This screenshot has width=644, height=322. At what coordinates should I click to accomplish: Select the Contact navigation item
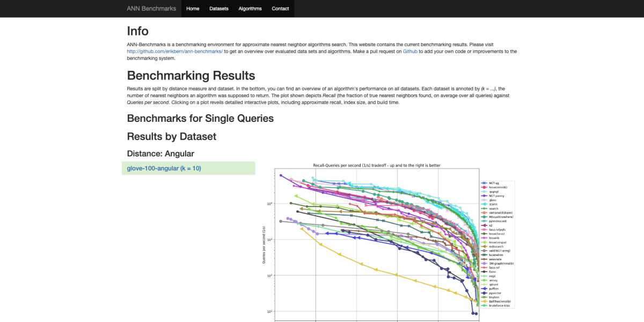click(280, 9)
